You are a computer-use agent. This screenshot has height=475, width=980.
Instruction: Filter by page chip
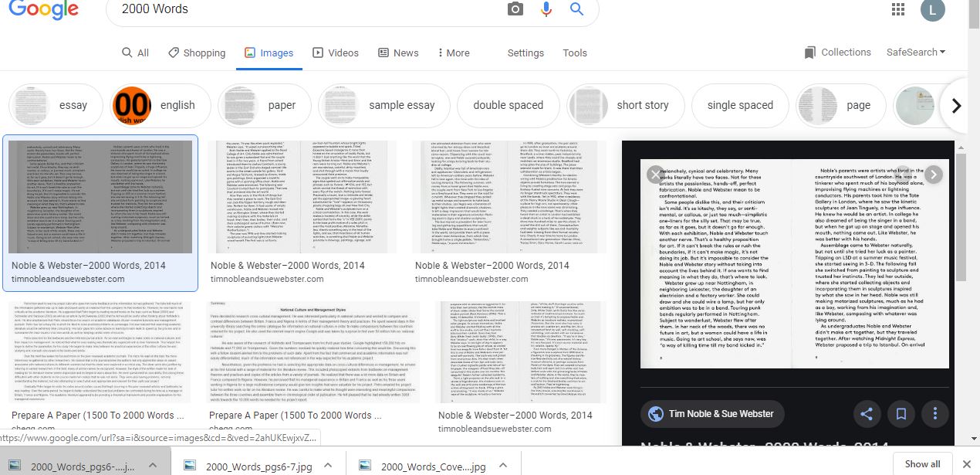tap(840, 106)
